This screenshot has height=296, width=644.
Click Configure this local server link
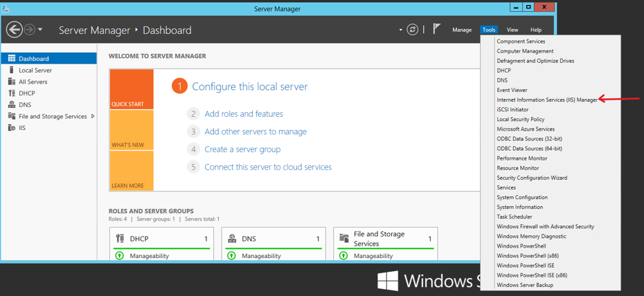click(250, 86)
